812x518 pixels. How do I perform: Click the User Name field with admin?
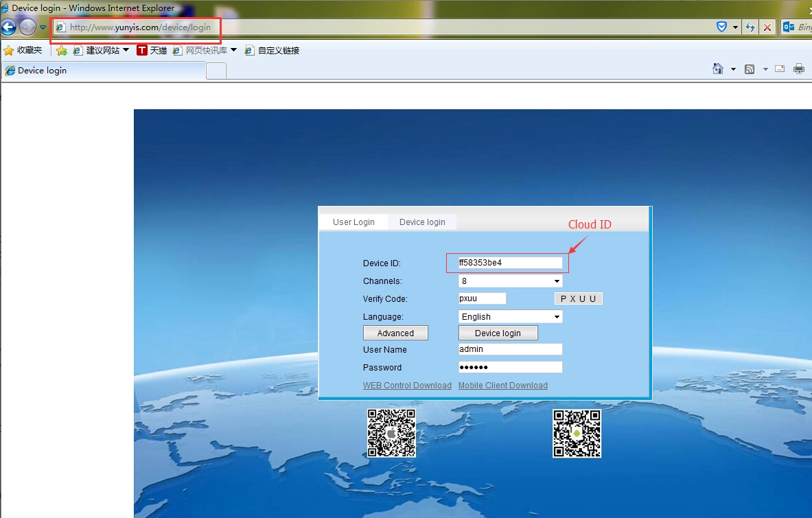coord(510,349)
